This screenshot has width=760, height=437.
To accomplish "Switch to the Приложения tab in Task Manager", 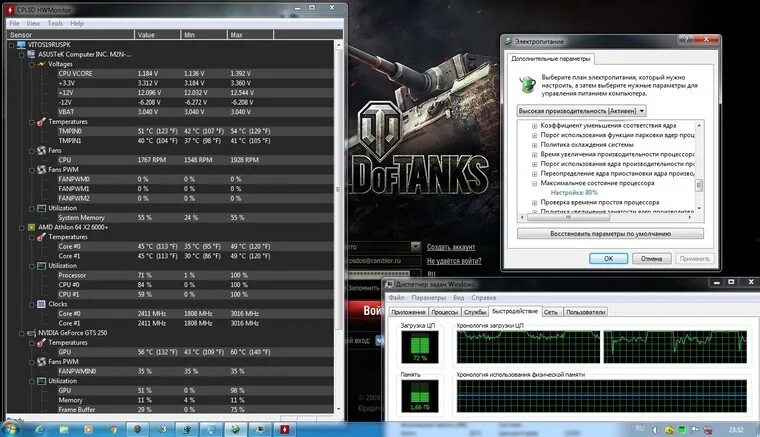I will (408, 312).
